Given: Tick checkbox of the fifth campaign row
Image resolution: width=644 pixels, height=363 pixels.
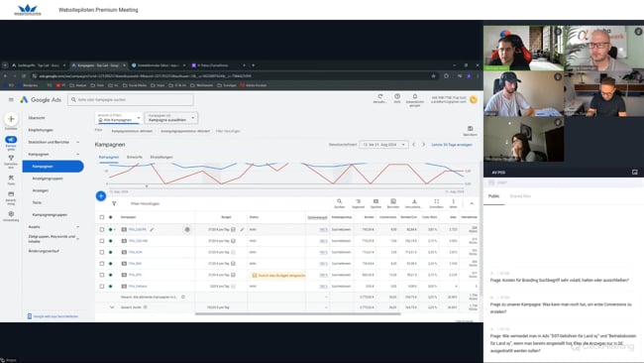Looking at the screenshot, I should [102, 275].
